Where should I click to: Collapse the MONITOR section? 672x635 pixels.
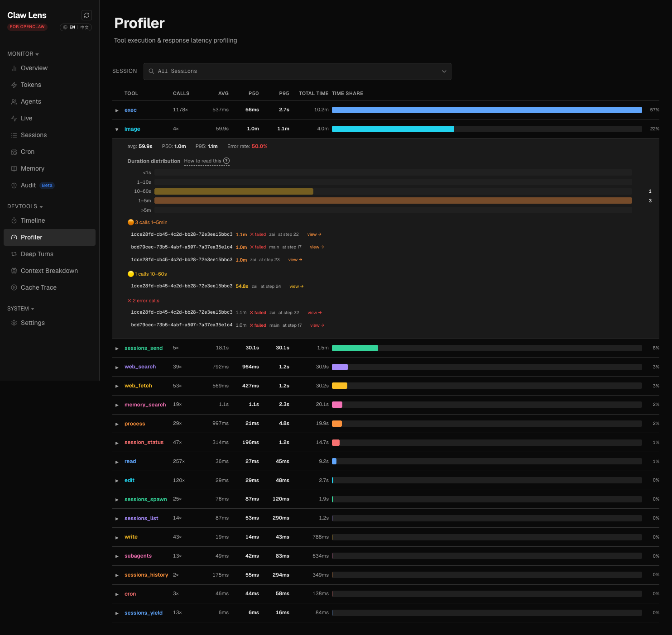23,54
